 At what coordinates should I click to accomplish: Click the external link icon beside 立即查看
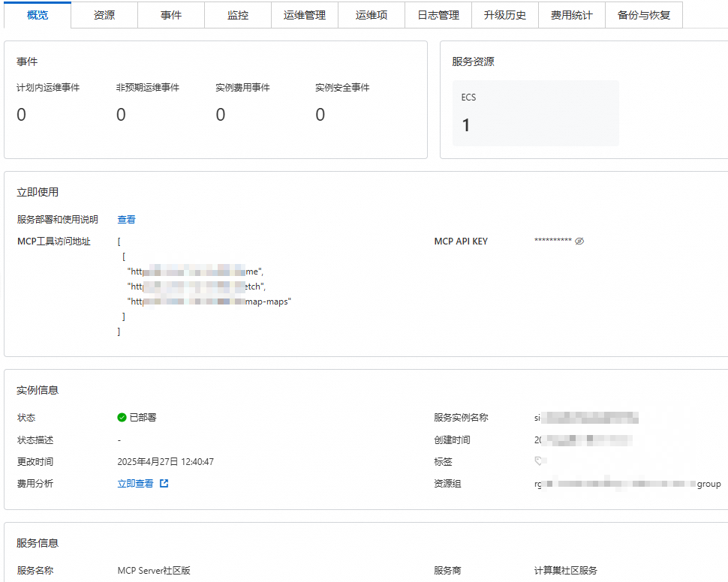tap(164, 484)
